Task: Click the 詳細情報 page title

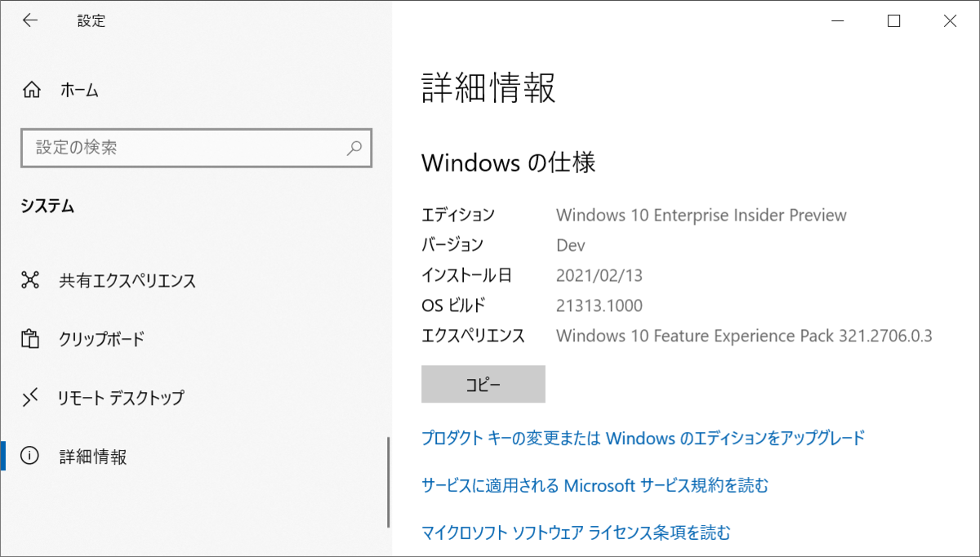Action: pos(489,87)
